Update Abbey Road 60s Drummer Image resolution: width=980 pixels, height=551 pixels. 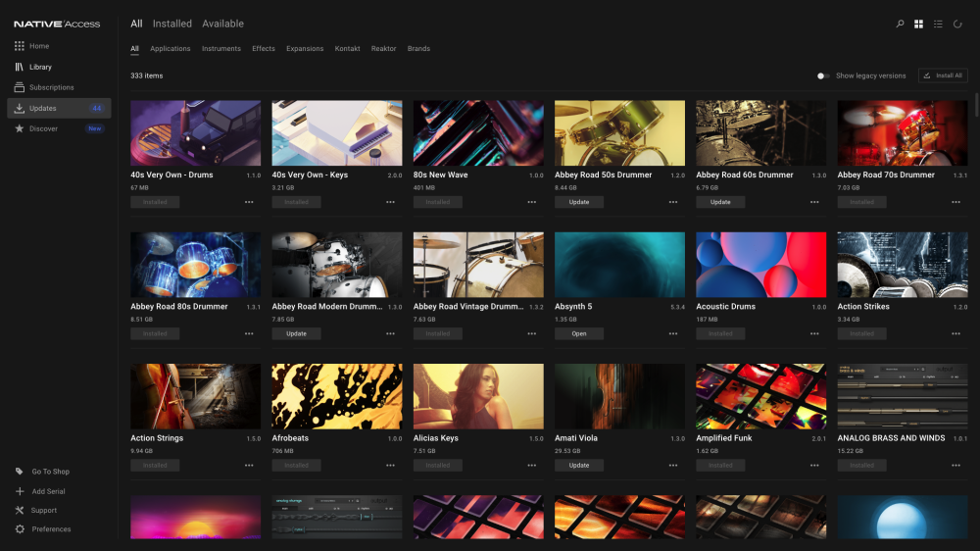click(x=720, y=202)
